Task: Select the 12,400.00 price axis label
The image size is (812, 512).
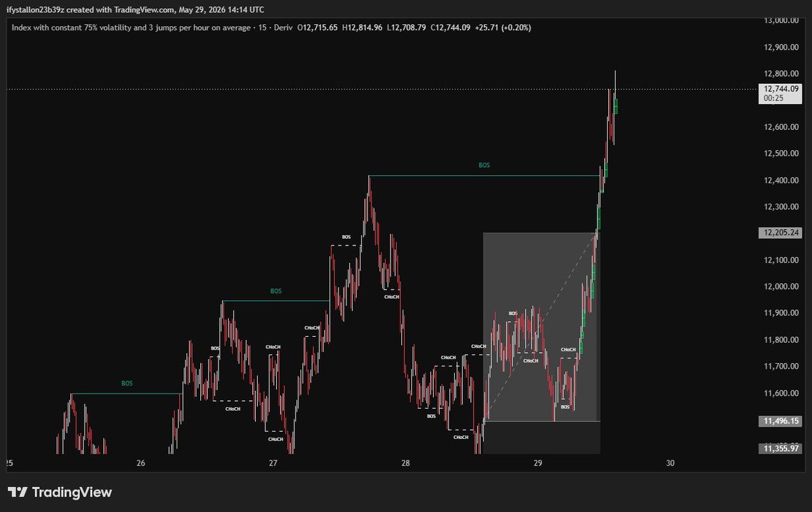Action: [782, 181]
